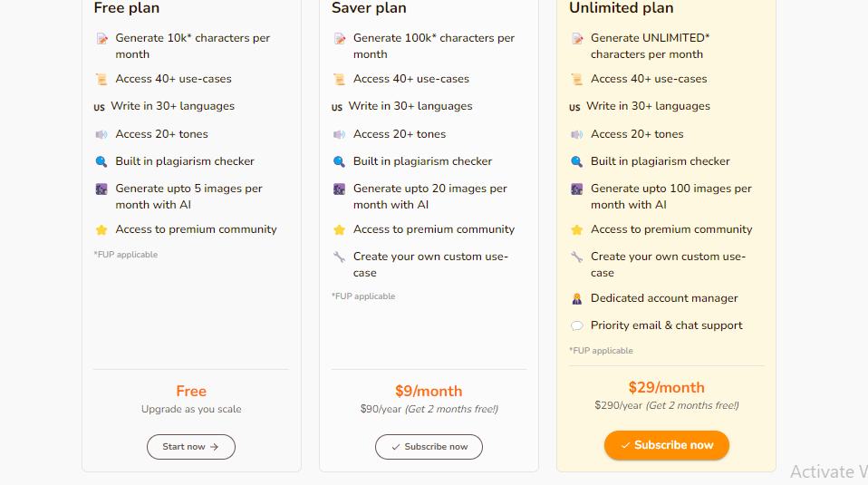Click the Saver plan heading

[x=369, y=8]
